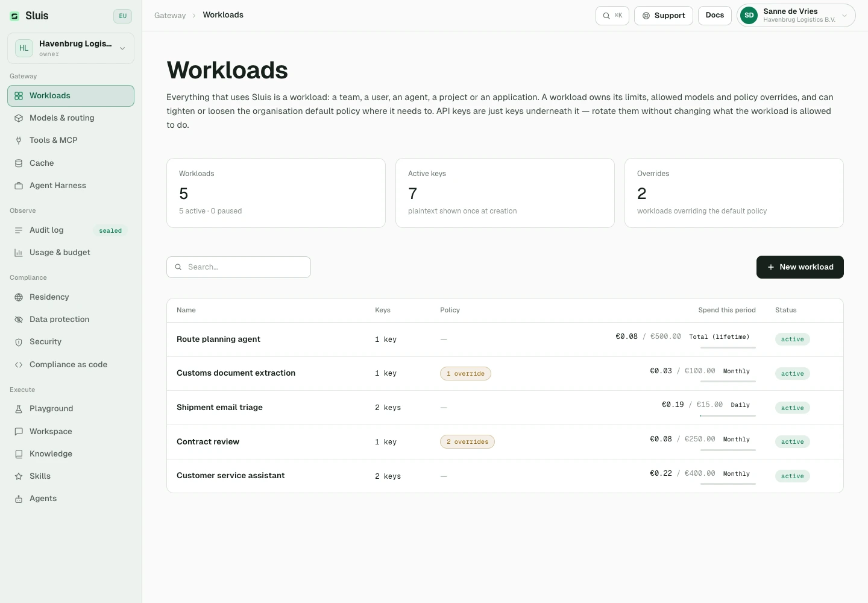This screenshot has height=603, width=868.
Task: Focus the workload Search field
Action: pos(239,267)
